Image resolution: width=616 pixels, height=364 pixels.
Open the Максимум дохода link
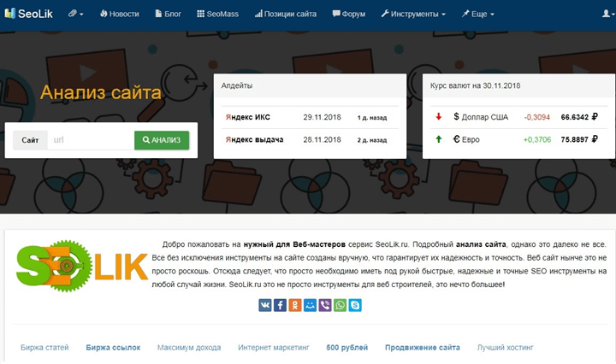(189, 348)
